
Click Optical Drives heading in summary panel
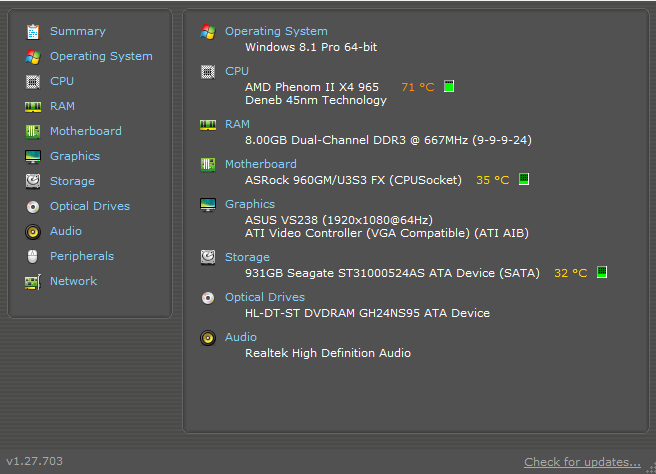tap(265, 297)
